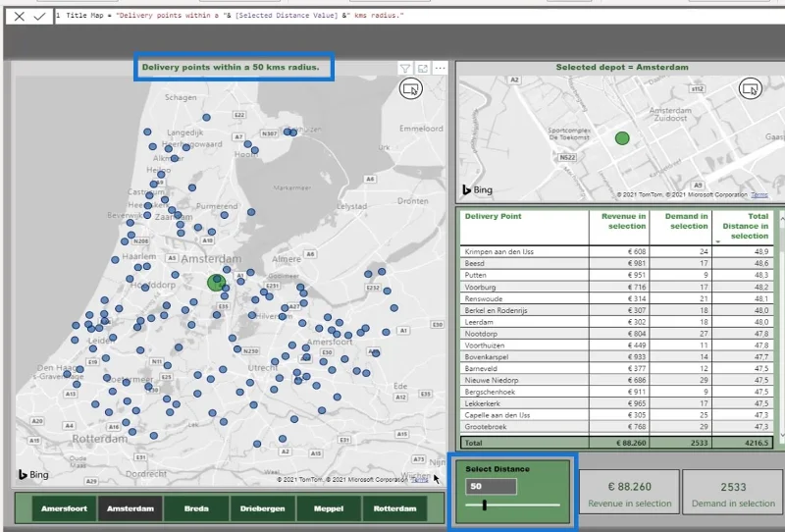Viewport: 785px width, 532px height.
Task: Select Voorthuizen delivery point row
Action: click(x=616, y=346)
